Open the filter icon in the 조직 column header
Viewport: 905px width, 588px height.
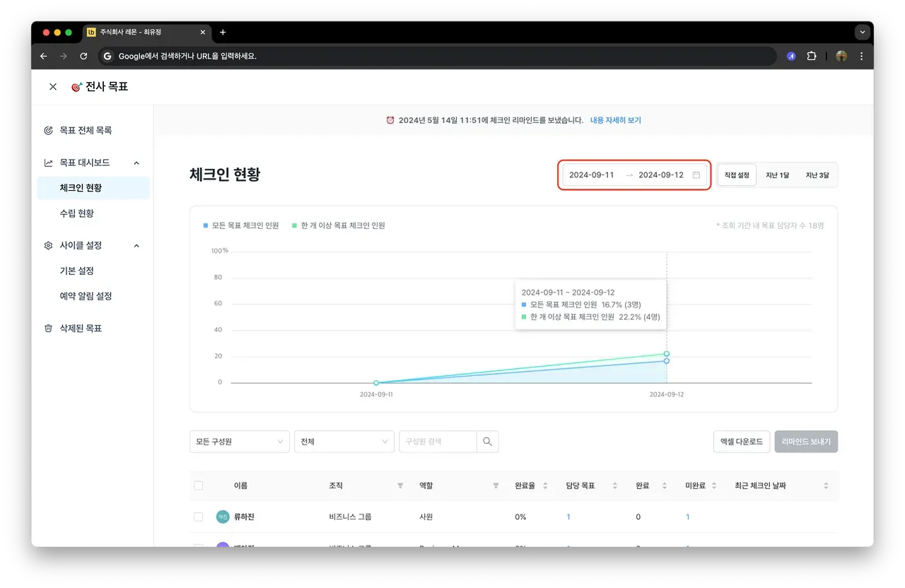(400, 486)
